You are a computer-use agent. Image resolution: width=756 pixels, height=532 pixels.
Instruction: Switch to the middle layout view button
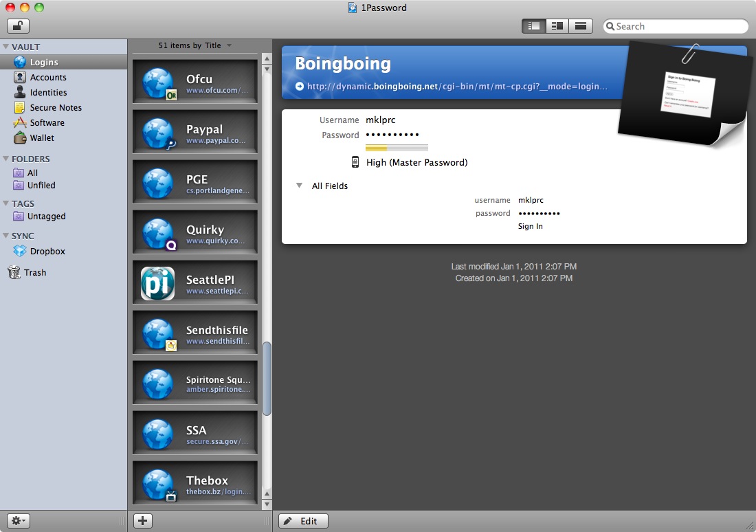click(x=557, y=26)
